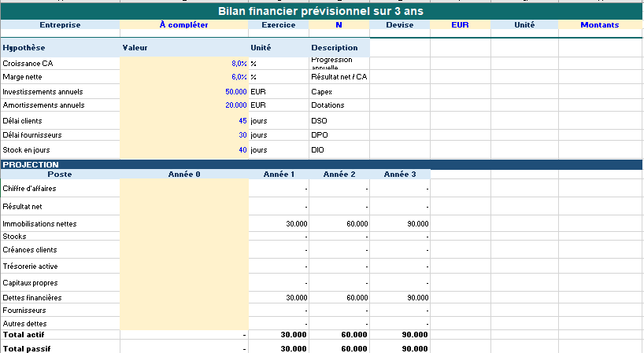Edit the 8,0% growth value cell

pos(184,64)
